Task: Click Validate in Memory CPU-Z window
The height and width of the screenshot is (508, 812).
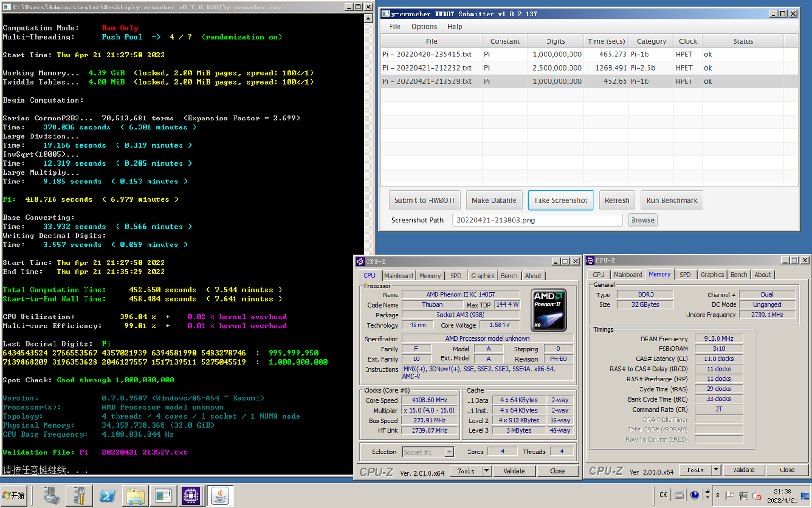Action: point(743,470)
